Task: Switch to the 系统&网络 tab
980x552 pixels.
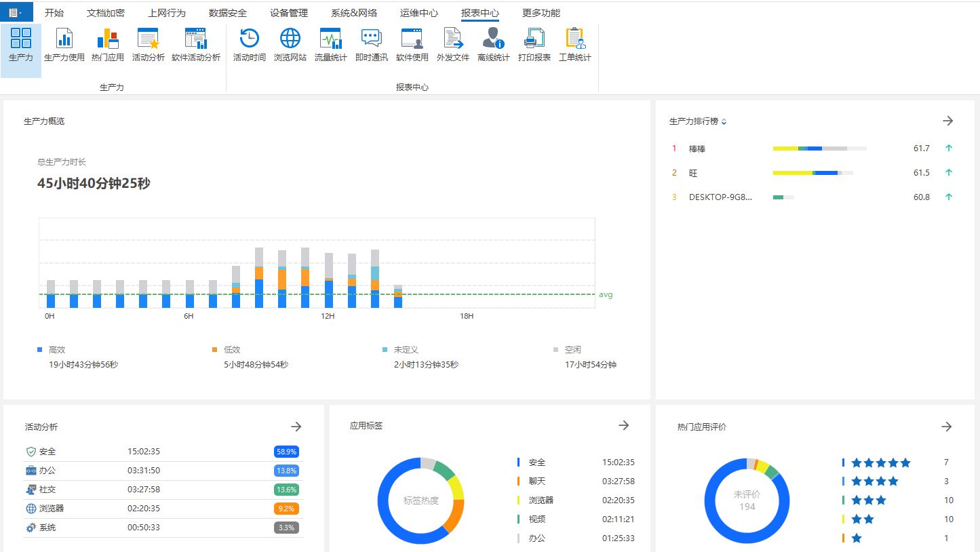Action: point(354,13)
